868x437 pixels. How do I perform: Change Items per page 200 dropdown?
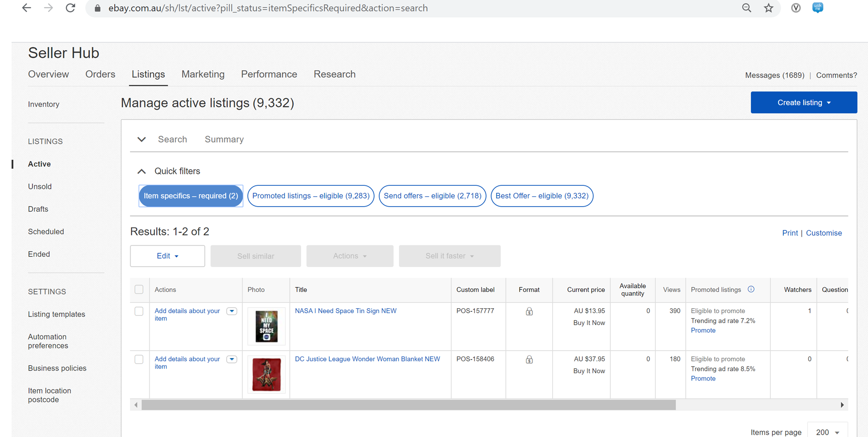[x=827, y=432]
